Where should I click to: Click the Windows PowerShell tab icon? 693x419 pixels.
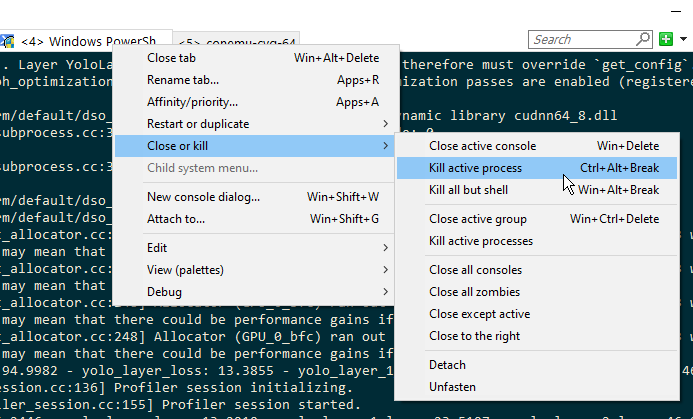[7, 41]
